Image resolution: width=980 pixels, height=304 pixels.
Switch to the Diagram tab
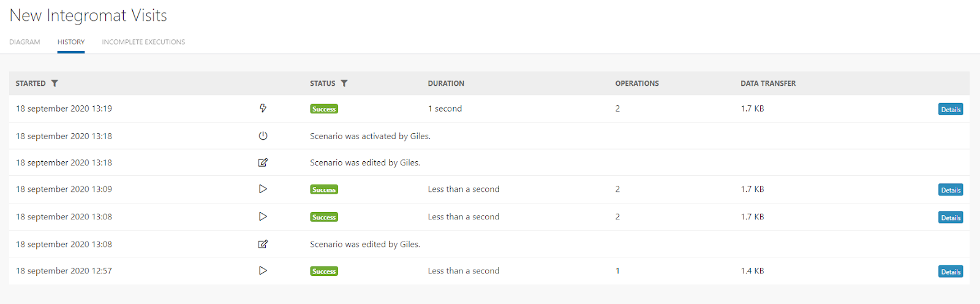coord(24,42)
